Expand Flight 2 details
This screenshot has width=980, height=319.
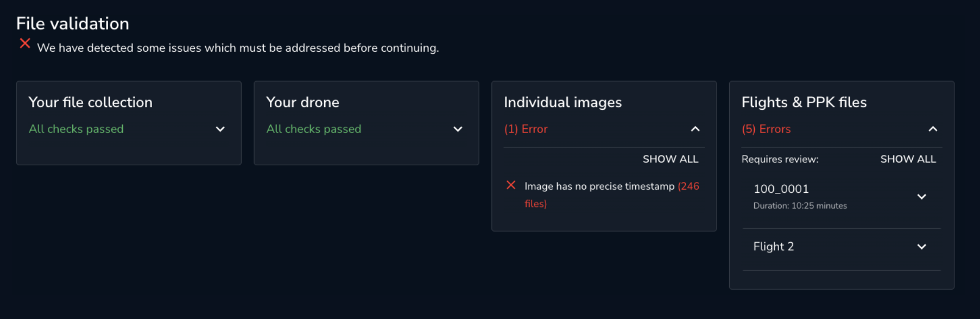click(921, 246)
